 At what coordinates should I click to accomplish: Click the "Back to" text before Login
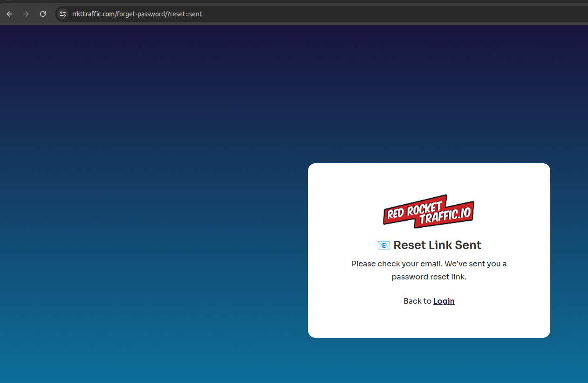(417, 301)
